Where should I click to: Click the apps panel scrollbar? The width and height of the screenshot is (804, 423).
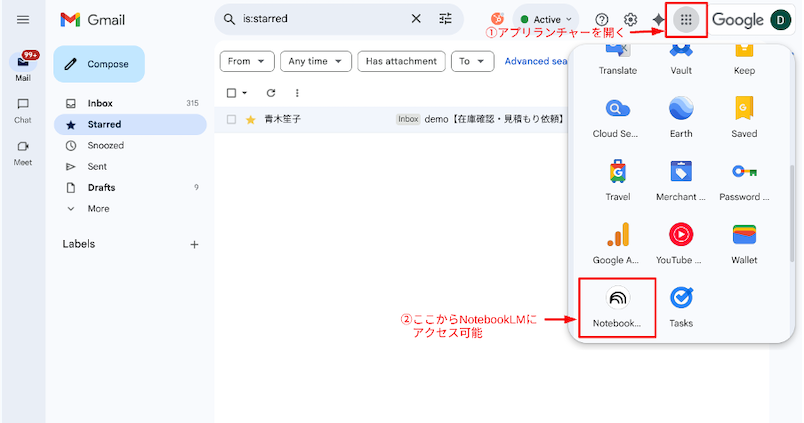(792, 213)
